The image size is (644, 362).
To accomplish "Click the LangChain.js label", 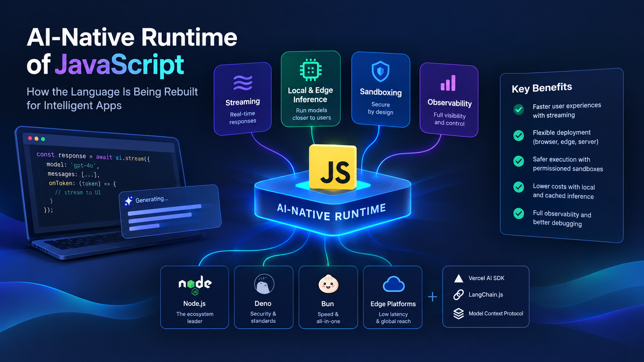I will [x=486, y=295].
